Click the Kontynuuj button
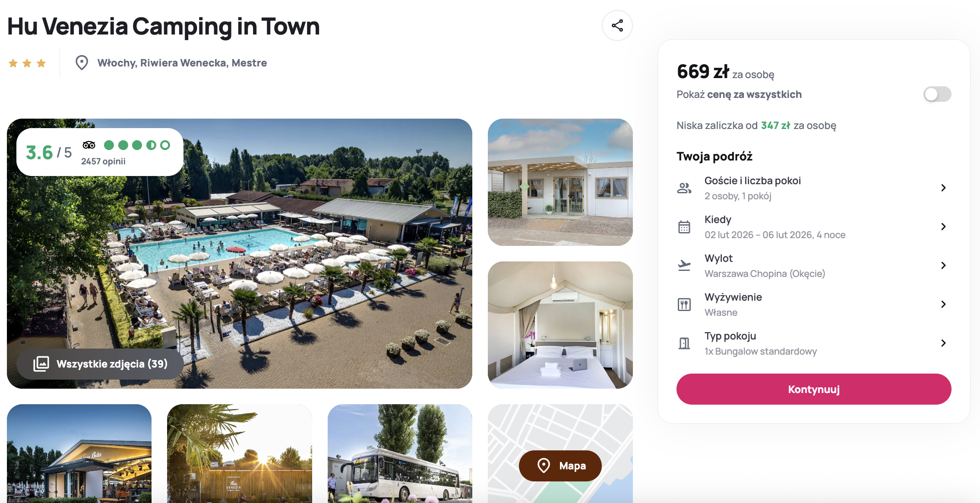 [x=814, y=389]
